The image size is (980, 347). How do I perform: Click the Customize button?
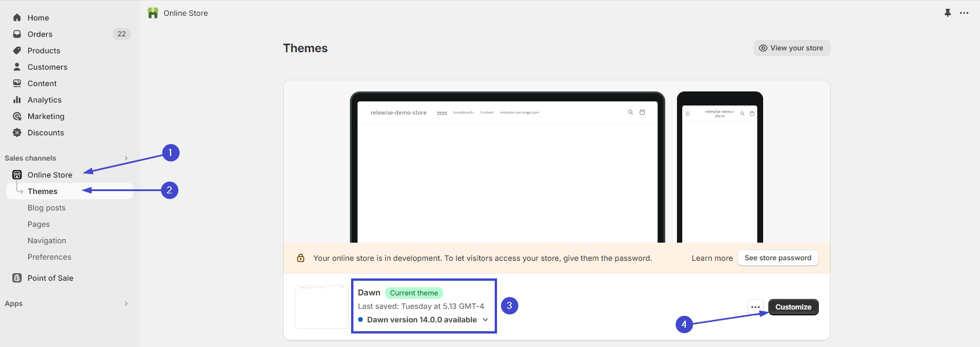[x=794, y=307]
